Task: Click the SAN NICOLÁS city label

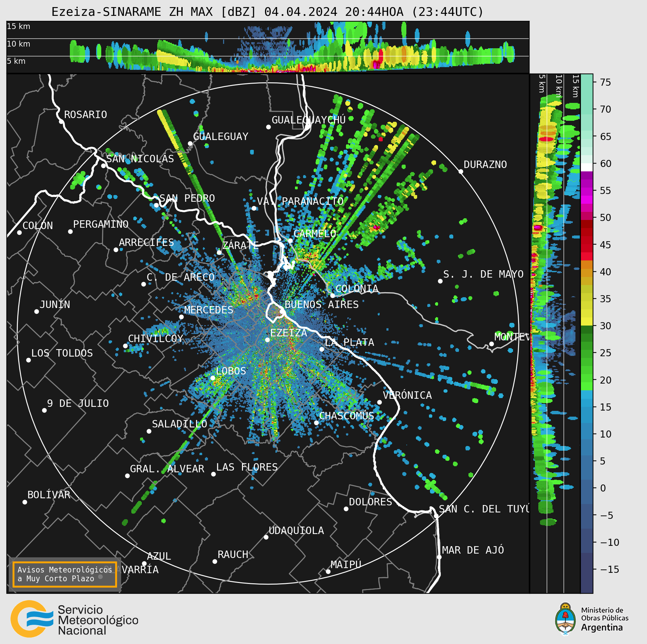Action: pos(140,159)
